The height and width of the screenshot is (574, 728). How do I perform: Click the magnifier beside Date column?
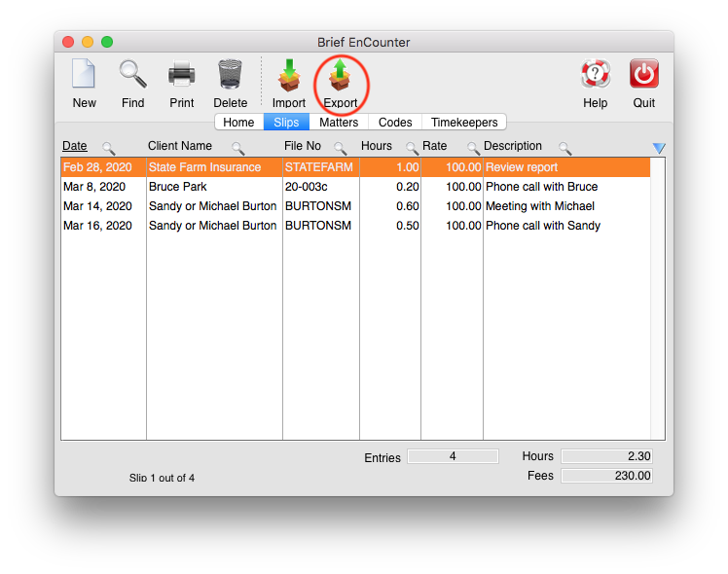pos(109,149)
